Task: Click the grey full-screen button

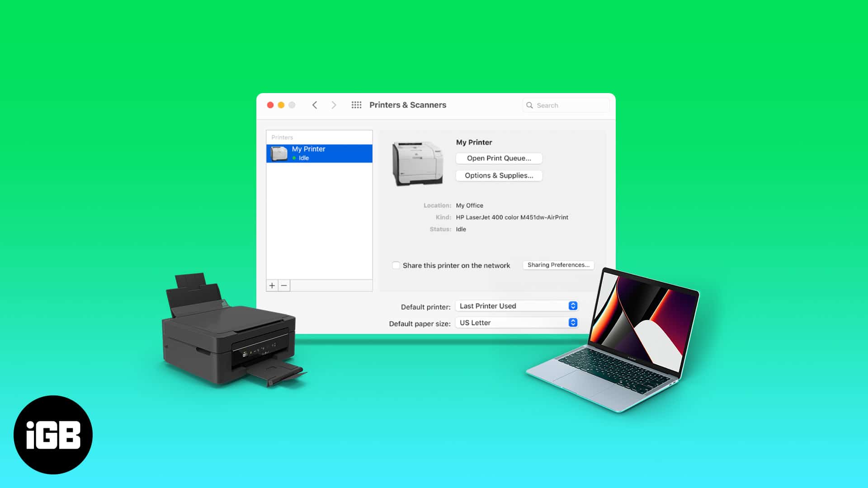Action: [x=292, y=105]
